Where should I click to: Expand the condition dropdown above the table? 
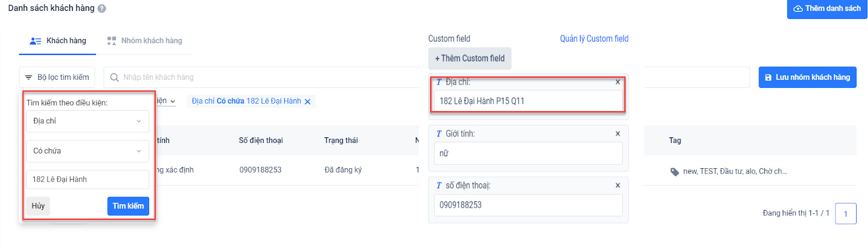tap(173, 101)
